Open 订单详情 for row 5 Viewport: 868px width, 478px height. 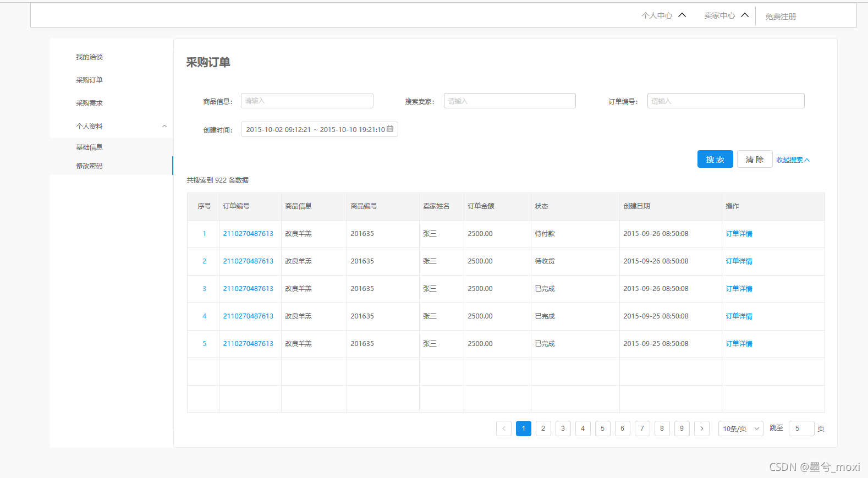click(x=739, y=344)
